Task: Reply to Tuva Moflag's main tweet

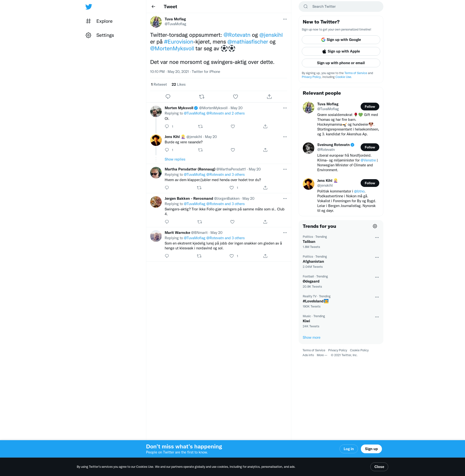Action: point(168,97)
